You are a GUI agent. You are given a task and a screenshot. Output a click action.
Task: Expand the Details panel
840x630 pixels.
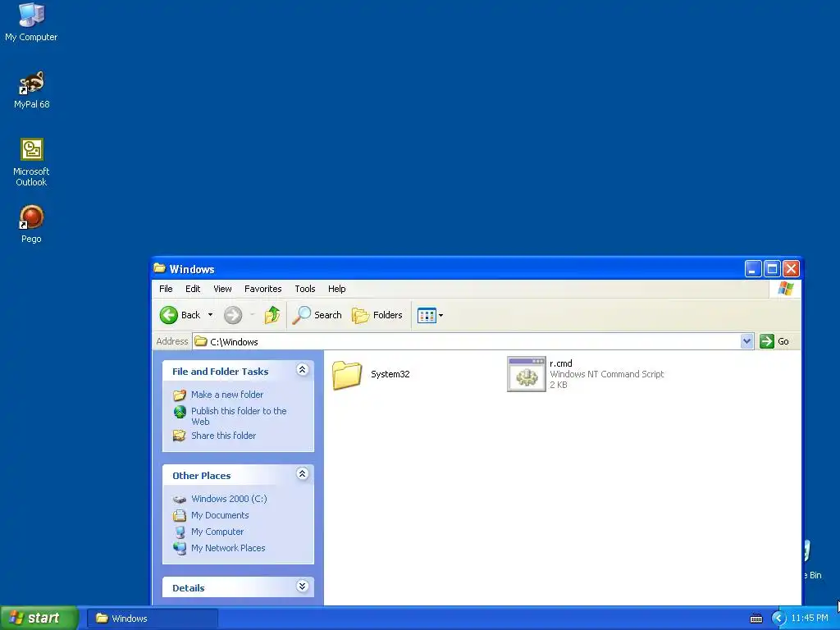(x=302, y=586)
